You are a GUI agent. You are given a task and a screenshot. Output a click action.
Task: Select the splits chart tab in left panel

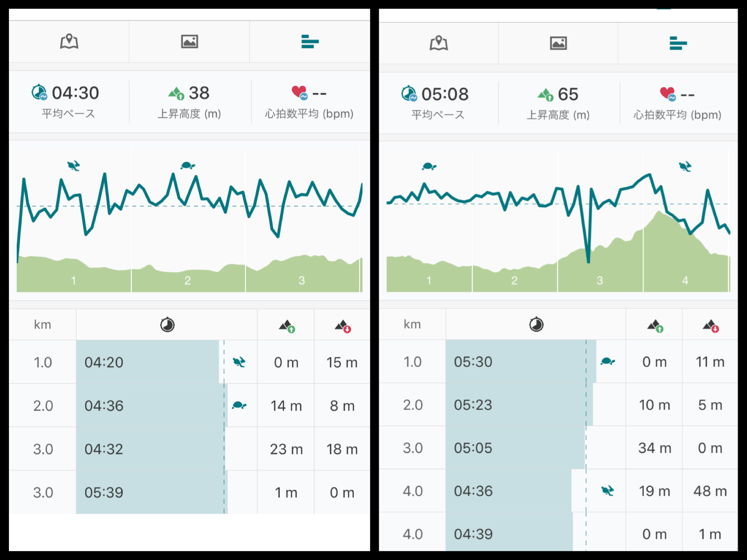310,42
